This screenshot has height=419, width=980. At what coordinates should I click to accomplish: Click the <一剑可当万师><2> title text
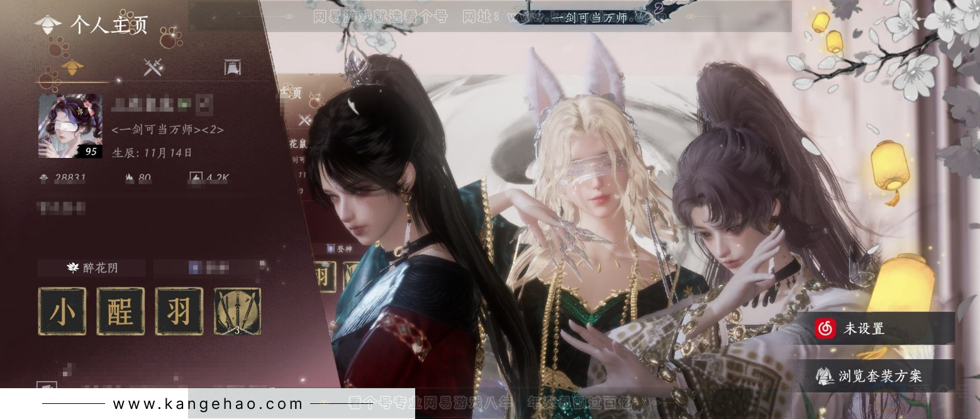pyautogui.click(x=167, y=130)
